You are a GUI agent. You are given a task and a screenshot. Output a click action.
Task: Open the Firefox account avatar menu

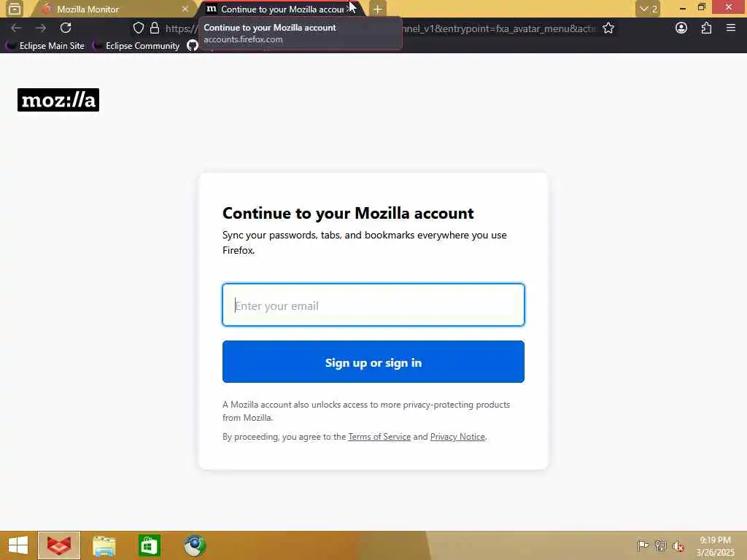(x=681, y=28)
